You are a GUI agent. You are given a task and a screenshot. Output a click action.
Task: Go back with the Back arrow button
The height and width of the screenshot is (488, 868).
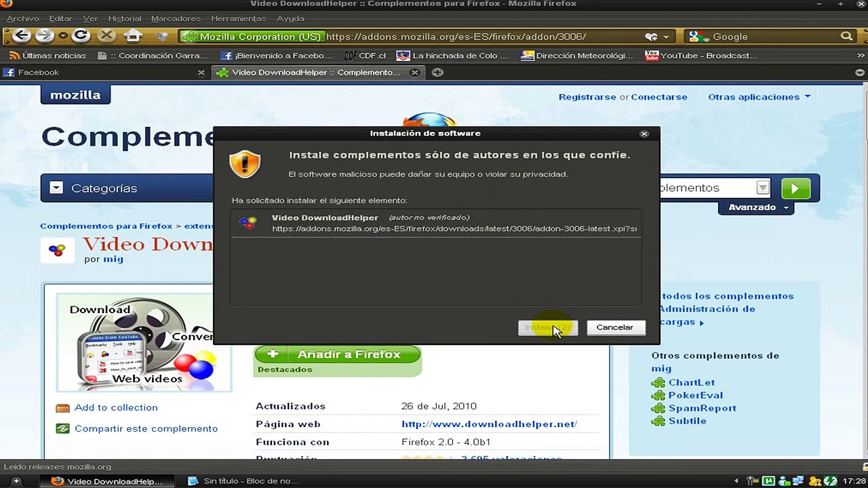coord(22,36)
